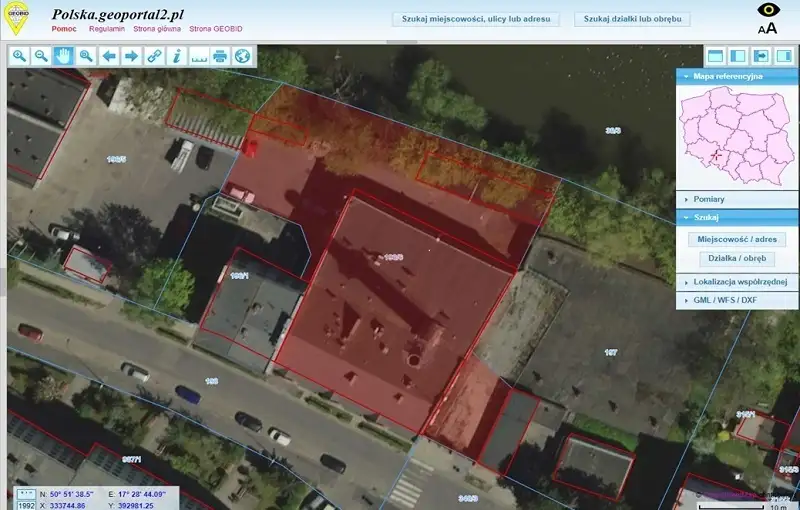Viewport: 800px width, 510px height.
Task: Activate the pan hand tool
Action: [x=63, y=56]
